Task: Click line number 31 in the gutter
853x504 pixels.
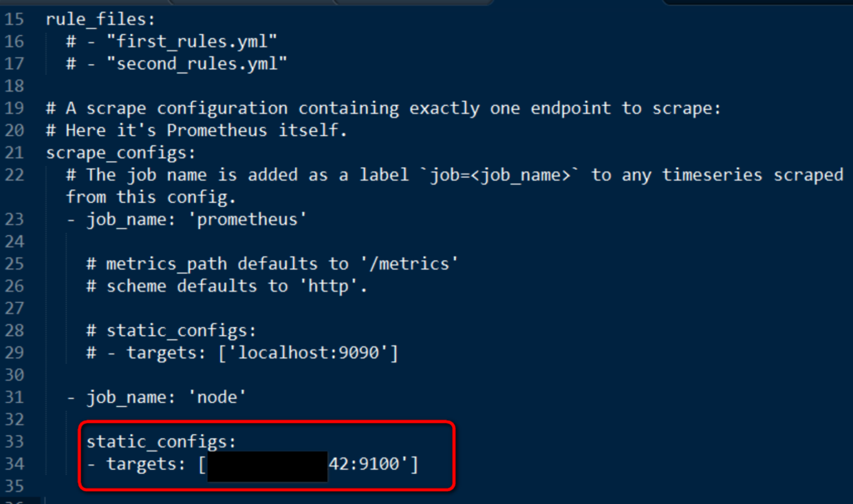Action: coord(14,397)
